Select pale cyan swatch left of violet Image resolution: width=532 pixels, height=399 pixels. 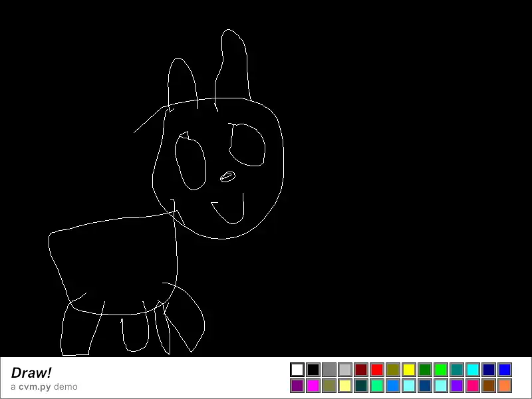point(441,386)
